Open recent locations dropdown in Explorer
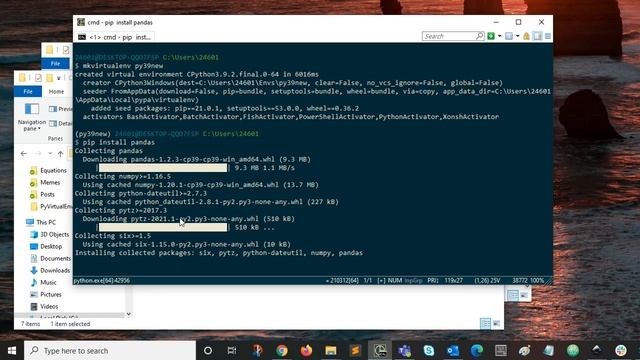 pyautogui.click(x=50, y=153)
